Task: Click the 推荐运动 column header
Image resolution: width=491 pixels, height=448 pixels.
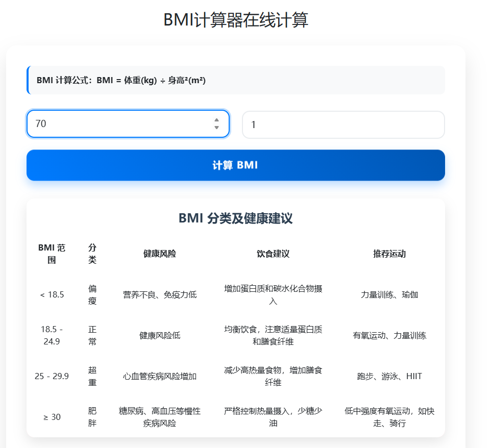Action: coord(389,254)
